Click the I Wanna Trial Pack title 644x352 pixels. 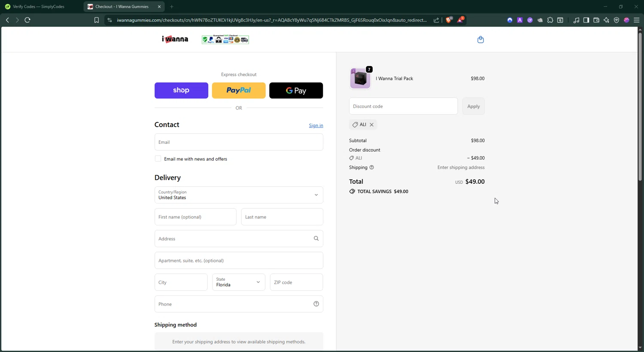click(395, 79)
